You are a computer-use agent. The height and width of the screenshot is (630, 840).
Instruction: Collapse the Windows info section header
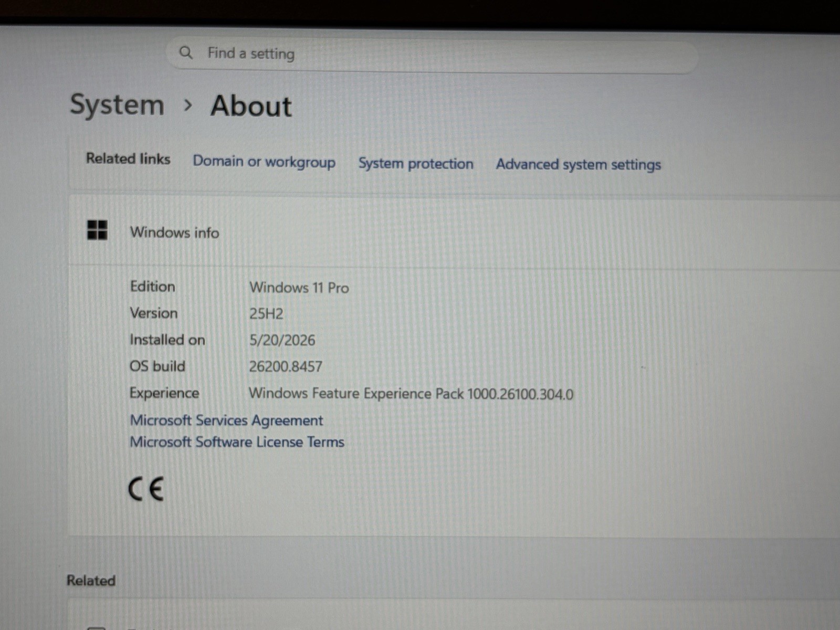coord(454,232)
